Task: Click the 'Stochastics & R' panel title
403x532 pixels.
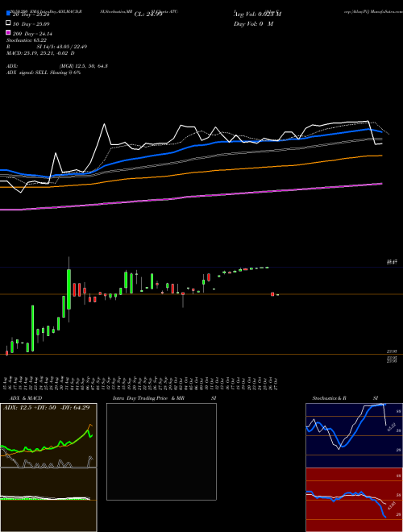Action: coord(329,398)
